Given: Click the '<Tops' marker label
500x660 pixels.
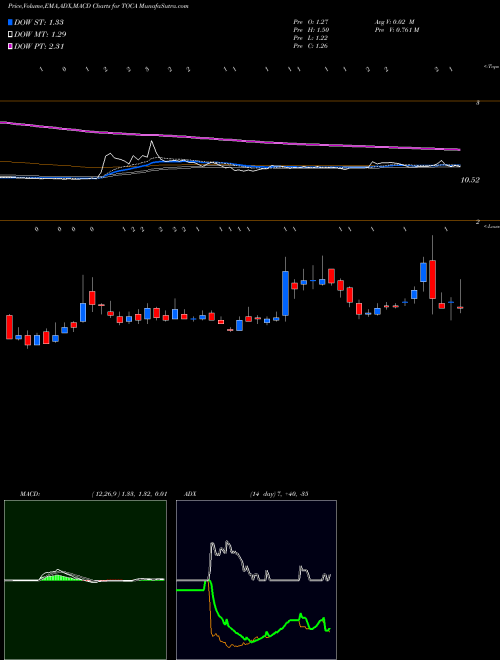Looking at the screenshot, I should click(x=491, y=67).
